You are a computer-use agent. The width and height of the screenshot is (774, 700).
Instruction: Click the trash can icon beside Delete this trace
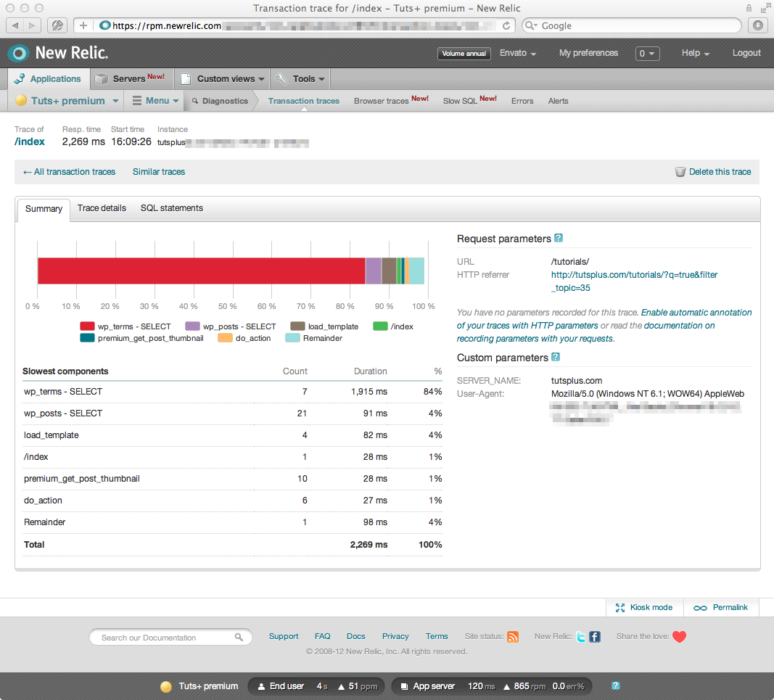[x=680, y=172]
